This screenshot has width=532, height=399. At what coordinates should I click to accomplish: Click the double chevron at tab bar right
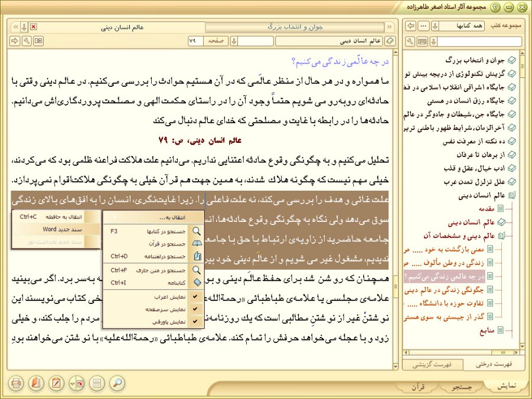pyautogui.click(x=390, y=27)
